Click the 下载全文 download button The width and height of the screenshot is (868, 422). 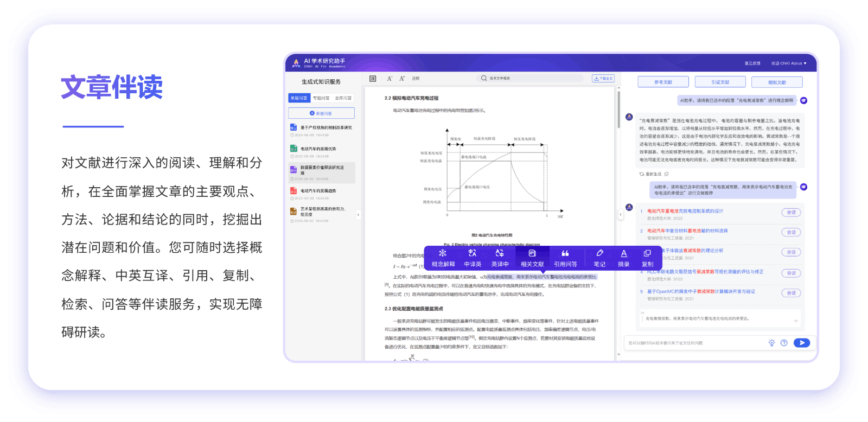click(x=603, y=79)
